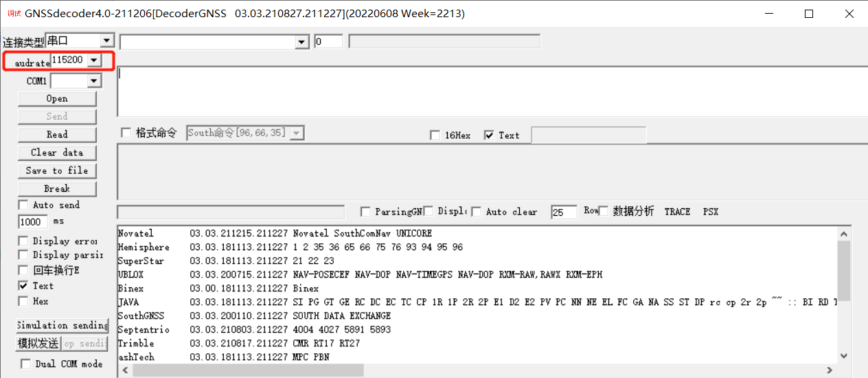This screenshot has height=378, width=868.
Task: Click the Save to file button
Action: 57,170
